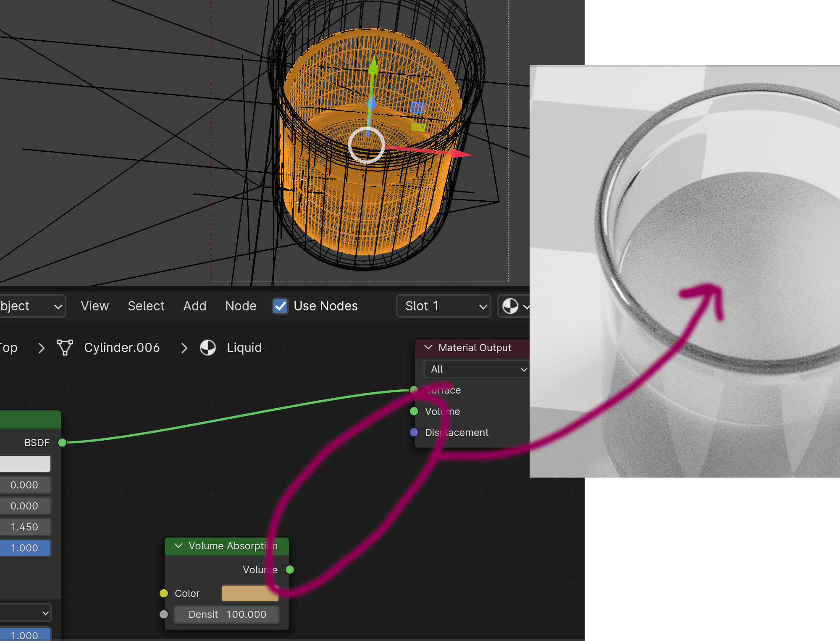Open the Node menu

pyautogui.click(x=241, y=306)
